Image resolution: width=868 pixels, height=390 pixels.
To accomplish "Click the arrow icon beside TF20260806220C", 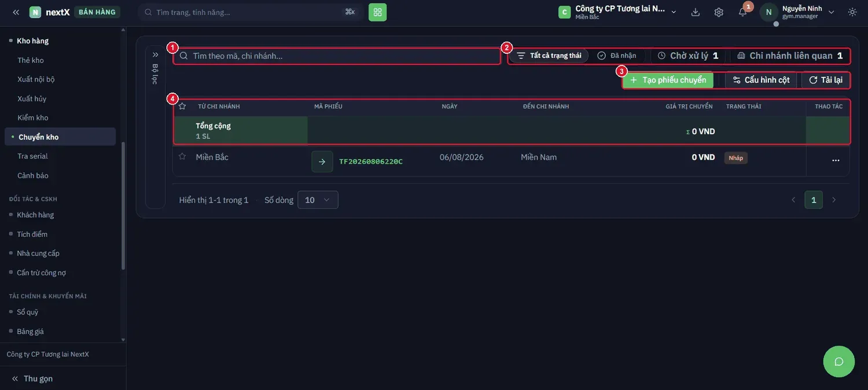I will coord(322,161).
